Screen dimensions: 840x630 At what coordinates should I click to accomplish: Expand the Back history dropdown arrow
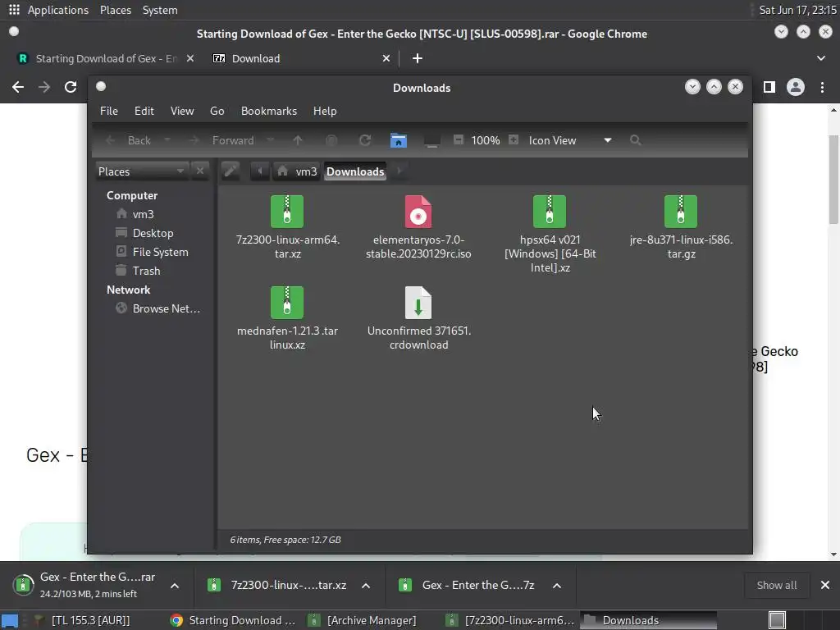point(167,139)
